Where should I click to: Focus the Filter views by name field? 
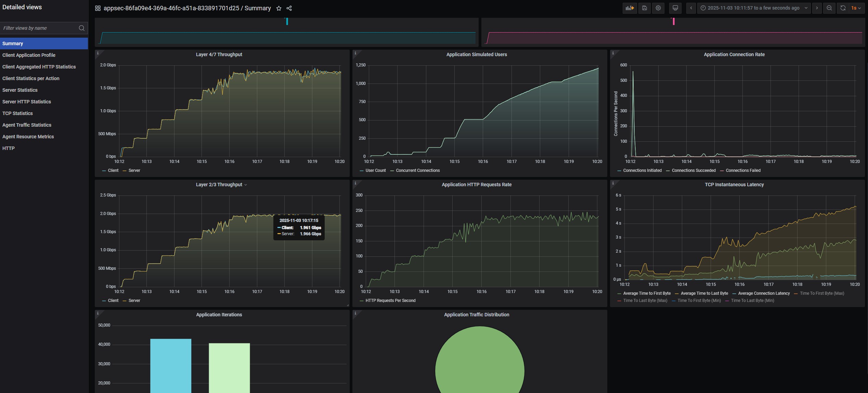pyautogui.click(x=39, y=28)
